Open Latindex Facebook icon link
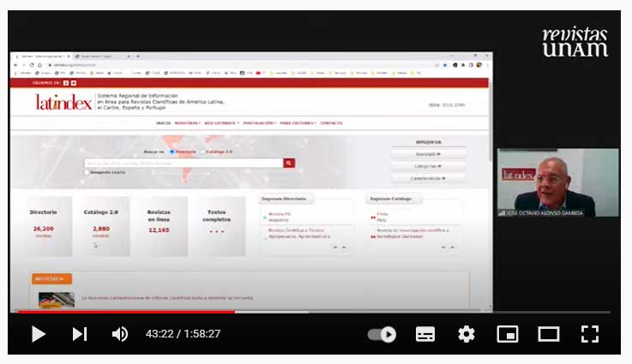632x364 pixels. coord(66,83)
